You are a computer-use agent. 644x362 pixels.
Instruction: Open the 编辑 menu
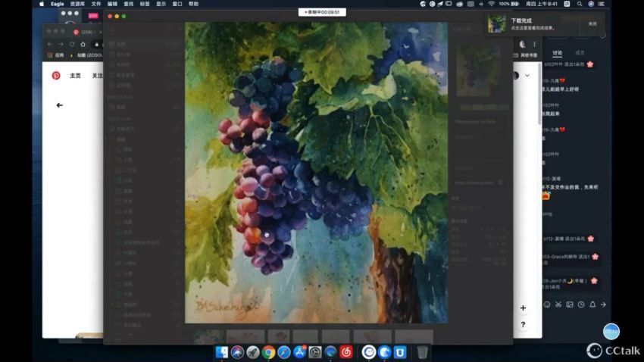click(112, 4)
